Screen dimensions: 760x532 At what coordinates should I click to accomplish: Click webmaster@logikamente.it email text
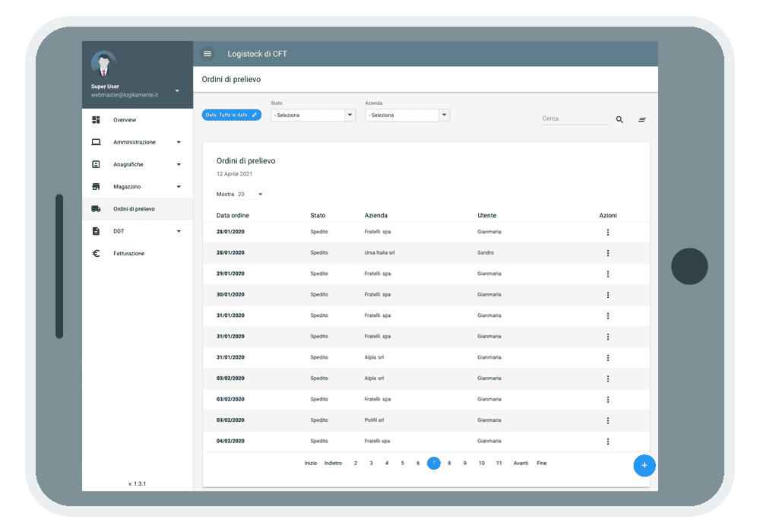click(x=125, y=95)
